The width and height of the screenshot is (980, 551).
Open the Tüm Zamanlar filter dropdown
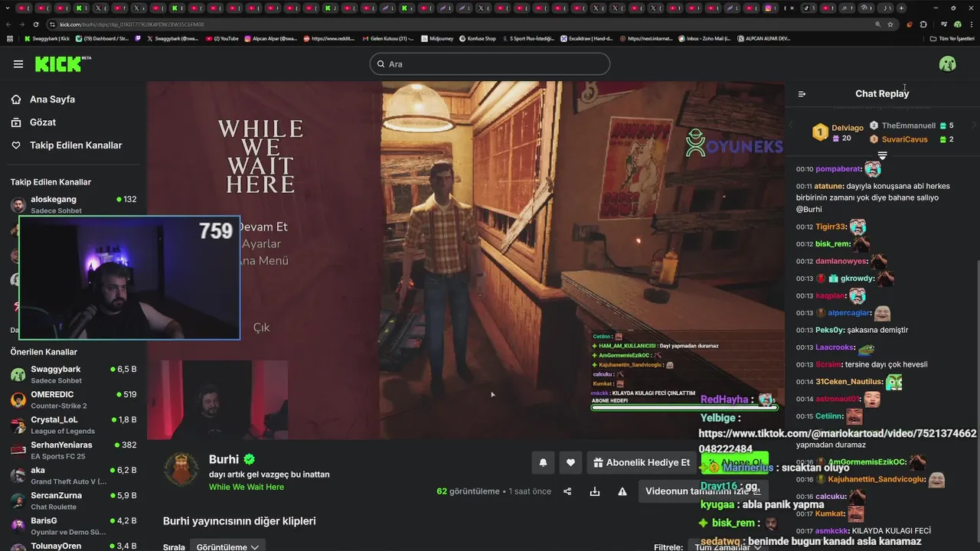click(x=727, y=547)
